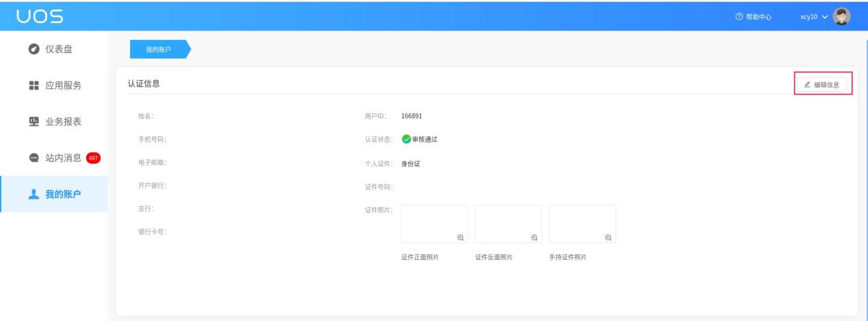Click magnifier on ID back photo

pos(534,237)
